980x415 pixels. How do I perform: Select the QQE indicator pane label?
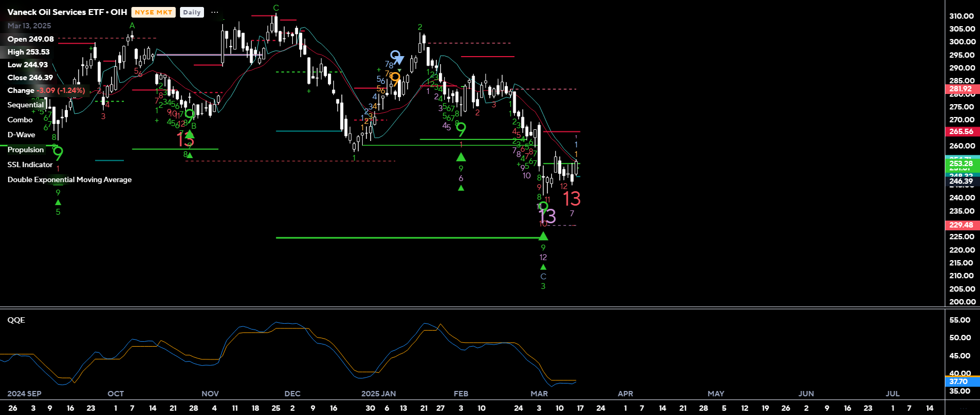point(16,320)
